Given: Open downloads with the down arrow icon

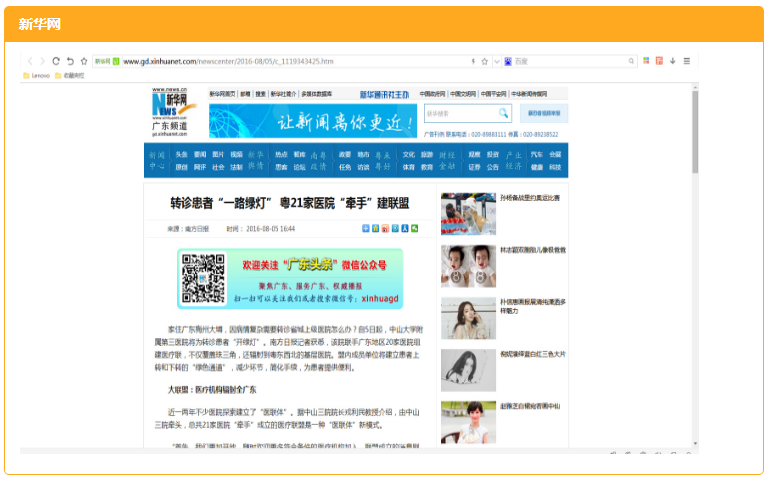Looking at the screenshot, I should 672,61.
